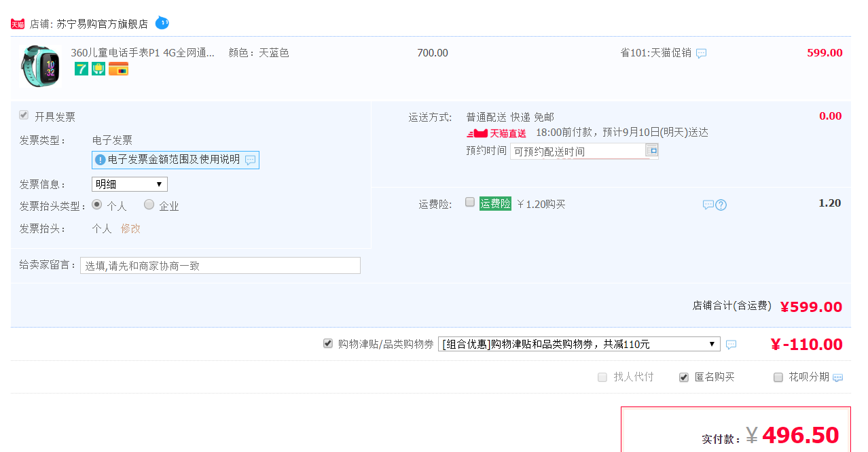
Task: Uncheck the 购物津贴/品类购物券 checkbox
Action: point(328,343)
